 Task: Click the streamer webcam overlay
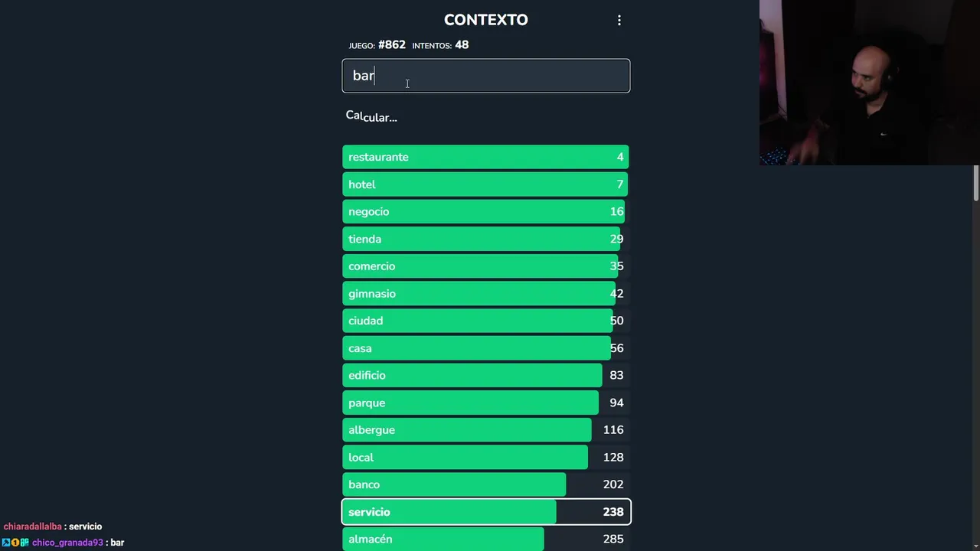869,83
